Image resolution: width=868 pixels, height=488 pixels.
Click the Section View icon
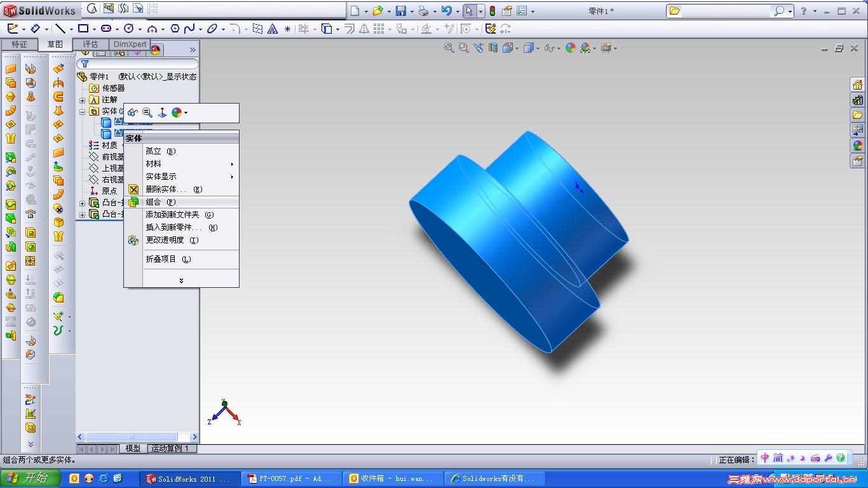point(493,48)
